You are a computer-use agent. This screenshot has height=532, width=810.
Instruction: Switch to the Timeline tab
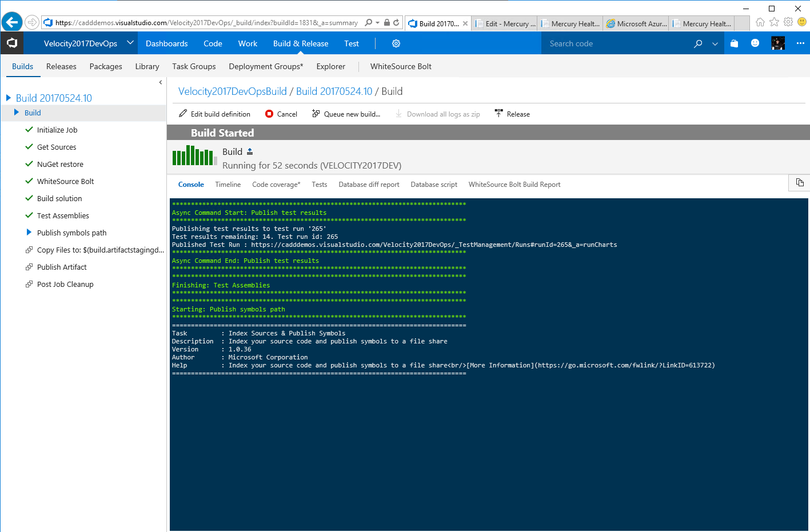pyautogui.click(x=228, y=185)
